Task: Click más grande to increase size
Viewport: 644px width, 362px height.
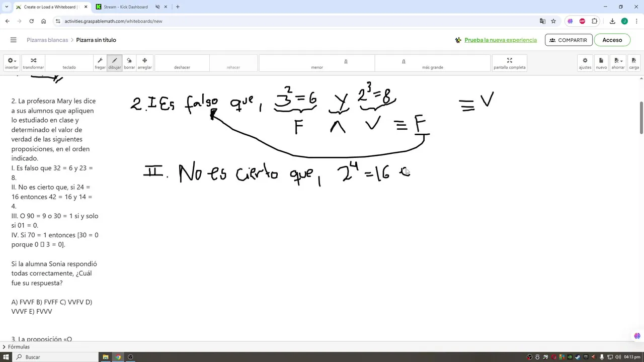Action: [433, 63]
